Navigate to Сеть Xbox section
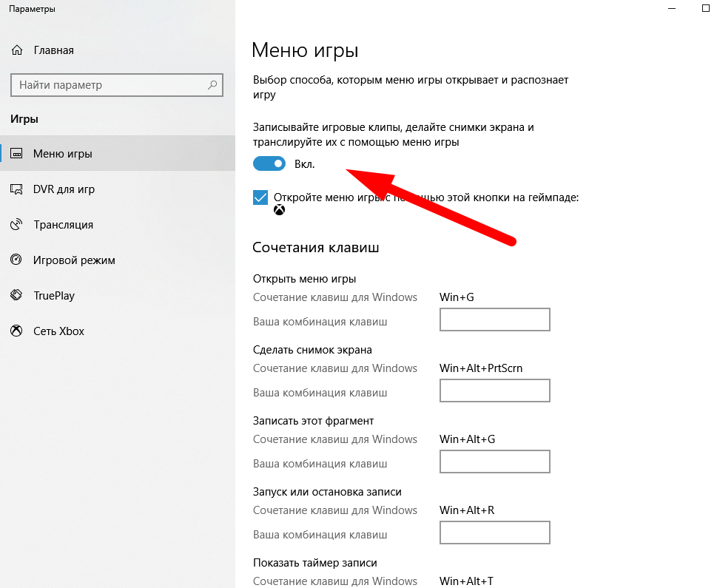 tap(118, 331)
